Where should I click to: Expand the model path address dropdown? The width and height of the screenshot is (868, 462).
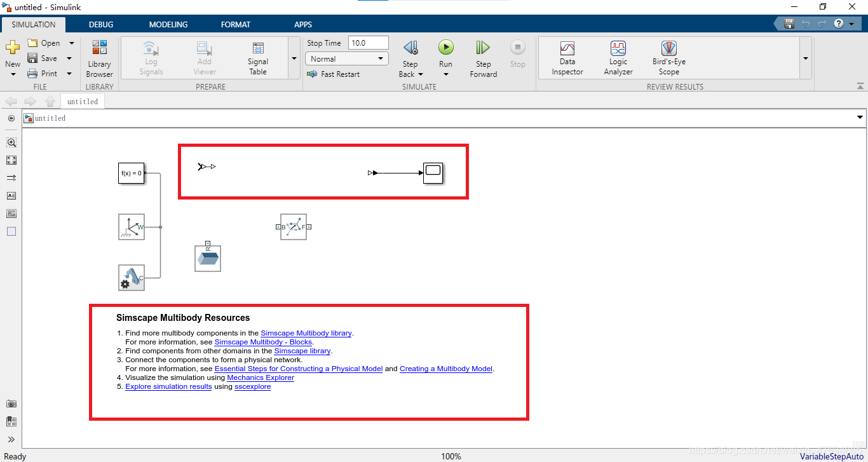[860, 118]
